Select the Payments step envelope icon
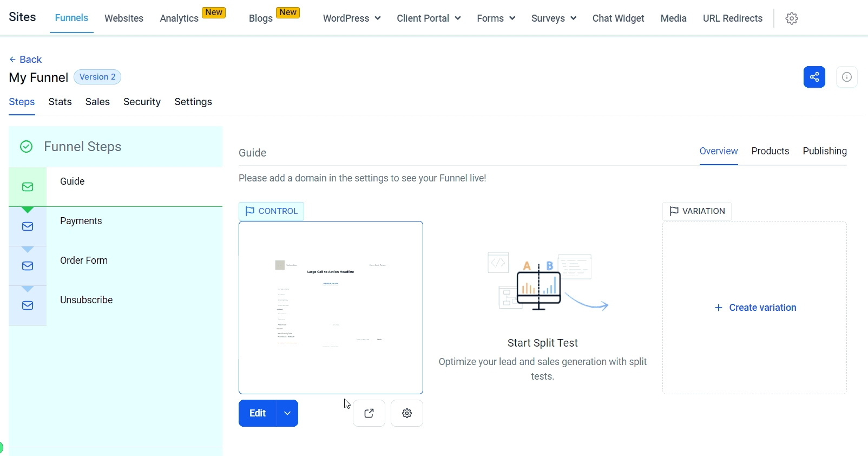This screenshot has height=456, width=868. click(x=28, y=226)
